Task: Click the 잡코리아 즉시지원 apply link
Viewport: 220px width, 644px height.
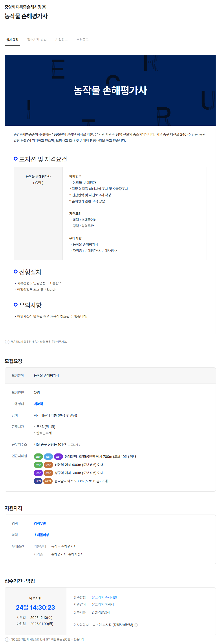Action: click(104, 597)
